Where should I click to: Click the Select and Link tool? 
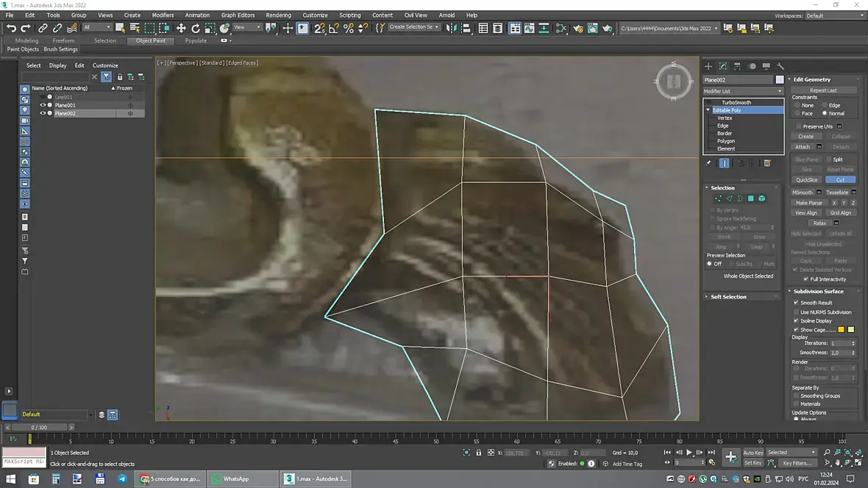[x=43, y=28]
